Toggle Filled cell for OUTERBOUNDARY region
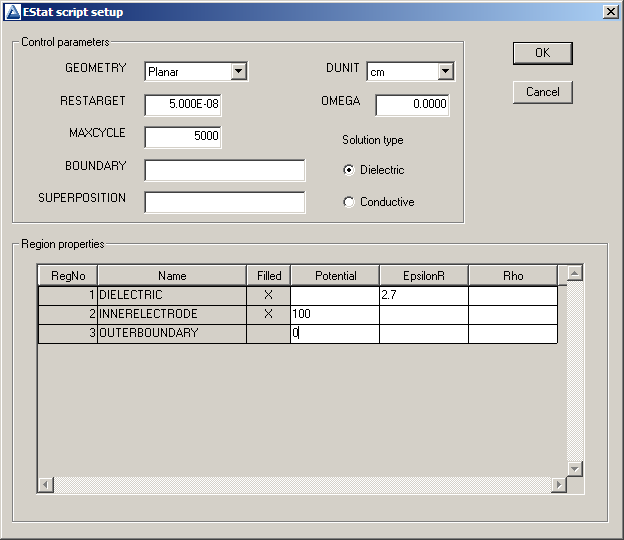The height and width of the screenshot is (540, 624). 268,334
